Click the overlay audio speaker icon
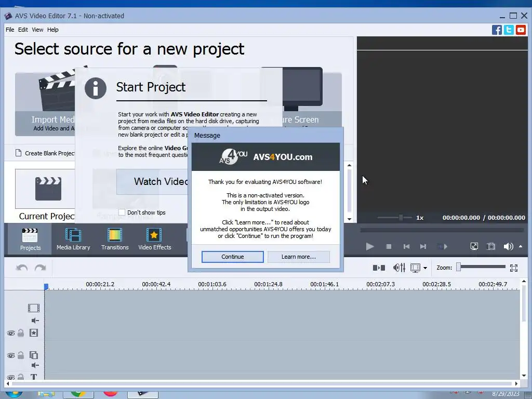The image size is (532, 399). click(35, 365)
